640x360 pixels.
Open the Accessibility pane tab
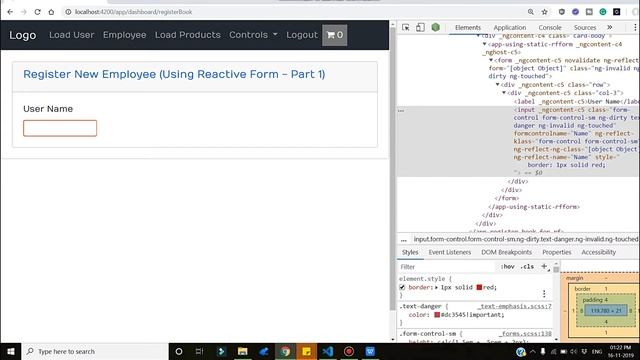pos(598,252)
